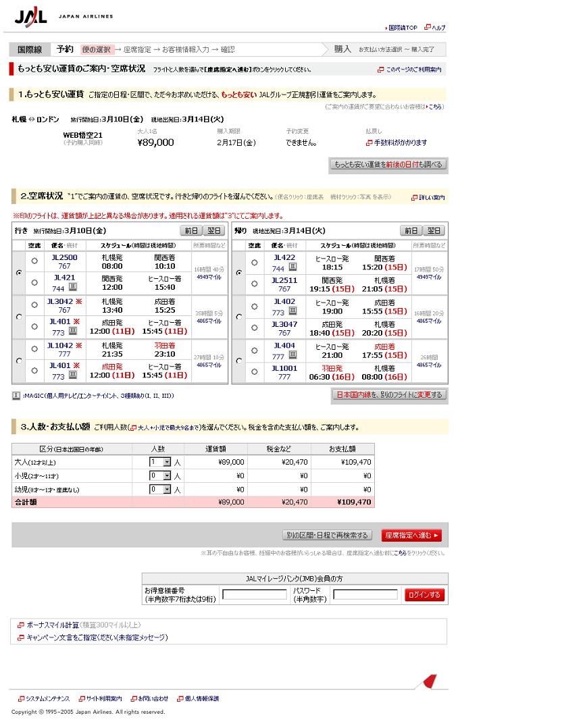Click the こちら link under the cheapest fare heading
The image size is (585, 728).
(x=436, y=107)
